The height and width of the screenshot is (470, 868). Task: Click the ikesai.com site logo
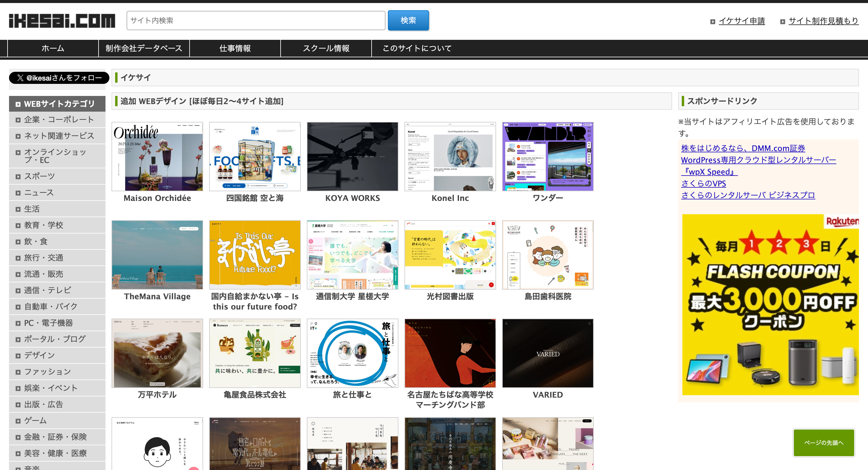click(62, 21)
